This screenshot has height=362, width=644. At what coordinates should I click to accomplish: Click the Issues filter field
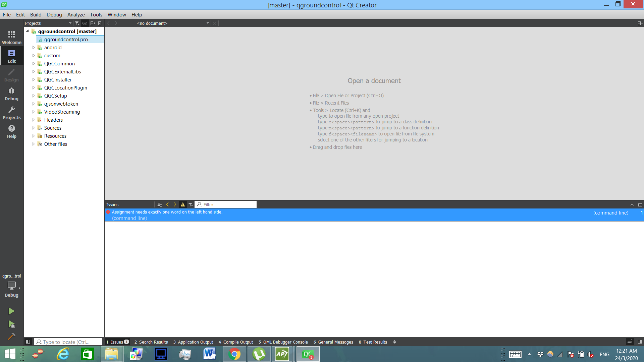[225, 204]
